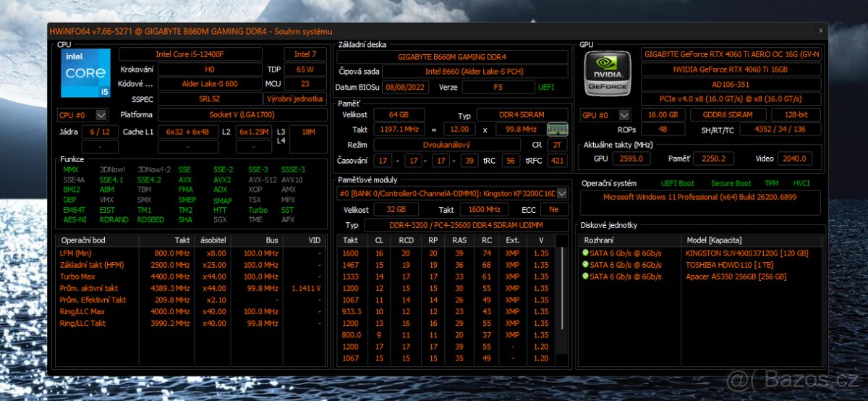Close the HWiNFO64 summary window

click(x=820, y=30)
